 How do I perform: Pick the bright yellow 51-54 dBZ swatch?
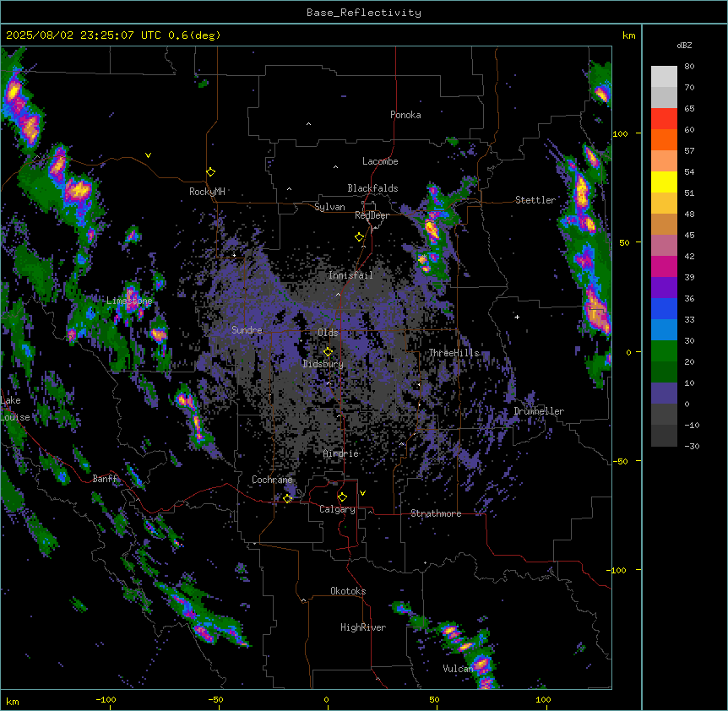tap(664, 182)
